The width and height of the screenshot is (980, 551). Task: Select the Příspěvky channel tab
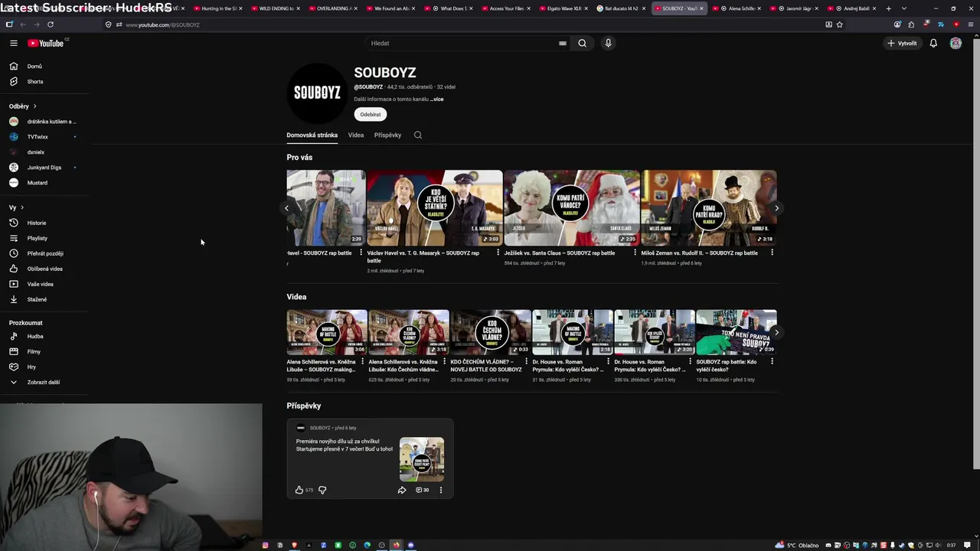(x=387, y=135)
